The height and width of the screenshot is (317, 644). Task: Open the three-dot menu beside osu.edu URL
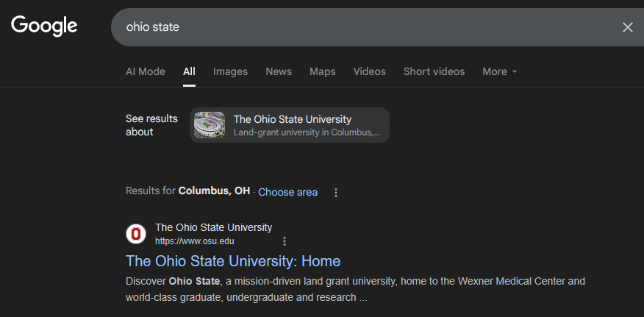[x=285, y=241]
